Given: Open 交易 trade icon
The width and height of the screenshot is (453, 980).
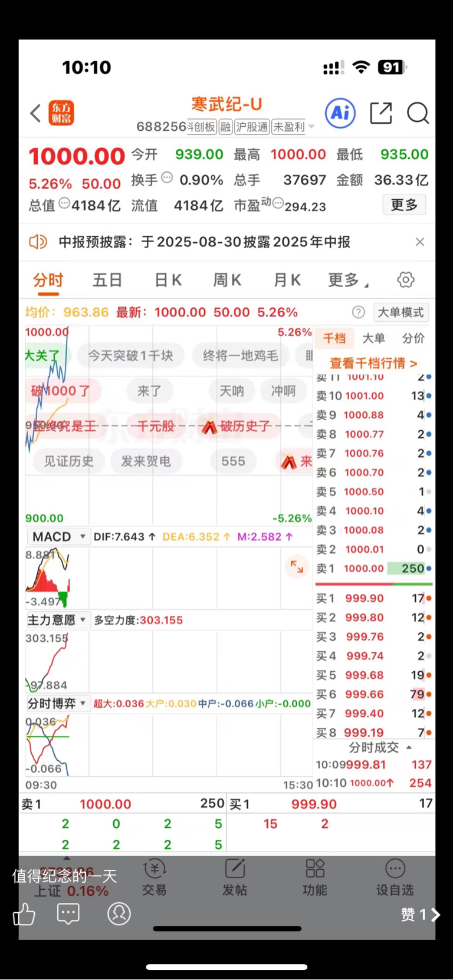Looking at the screenshot, I should tap(155, 877).
